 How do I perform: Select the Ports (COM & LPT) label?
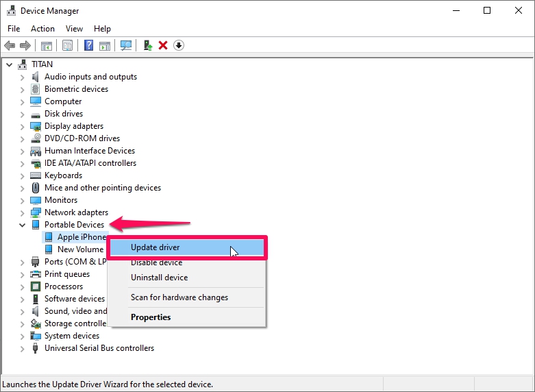click(75, 262)
